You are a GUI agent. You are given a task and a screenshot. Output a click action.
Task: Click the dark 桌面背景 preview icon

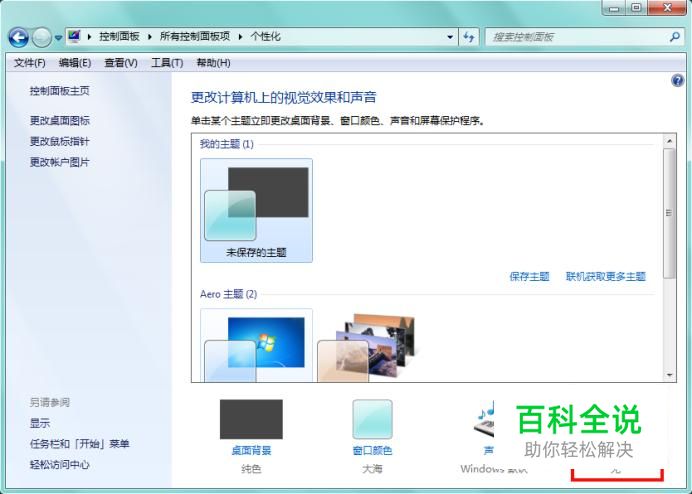click(x=251, y=419)
